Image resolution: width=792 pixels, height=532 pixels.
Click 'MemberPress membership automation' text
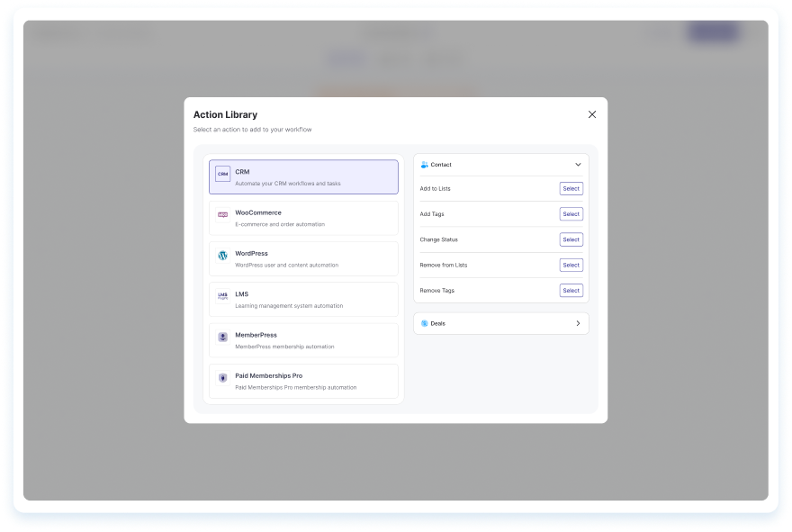[284, 347]
